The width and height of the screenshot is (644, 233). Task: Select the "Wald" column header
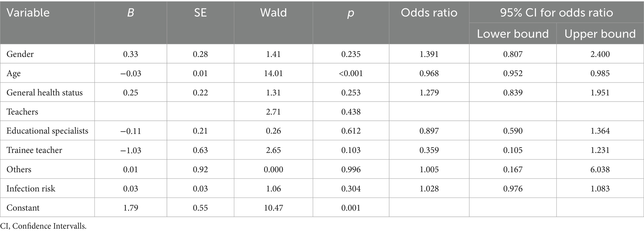coord(273,13)
